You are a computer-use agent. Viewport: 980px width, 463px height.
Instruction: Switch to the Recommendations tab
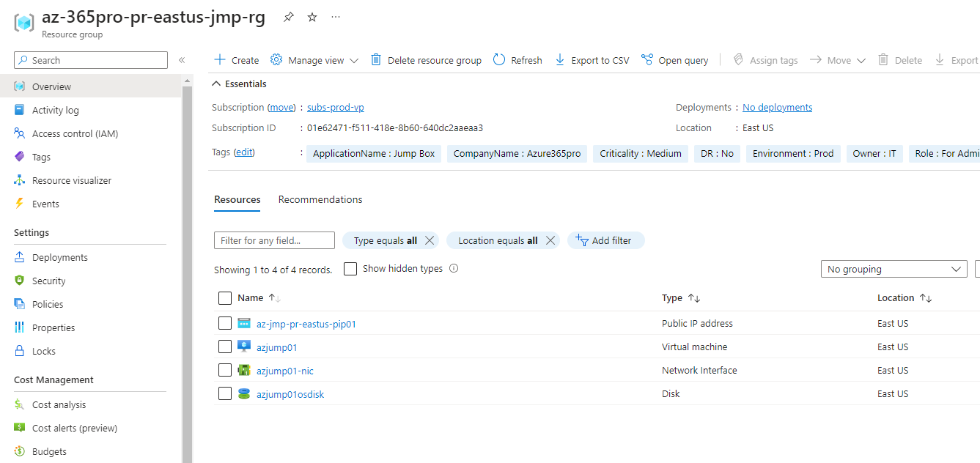click(320, 199)
